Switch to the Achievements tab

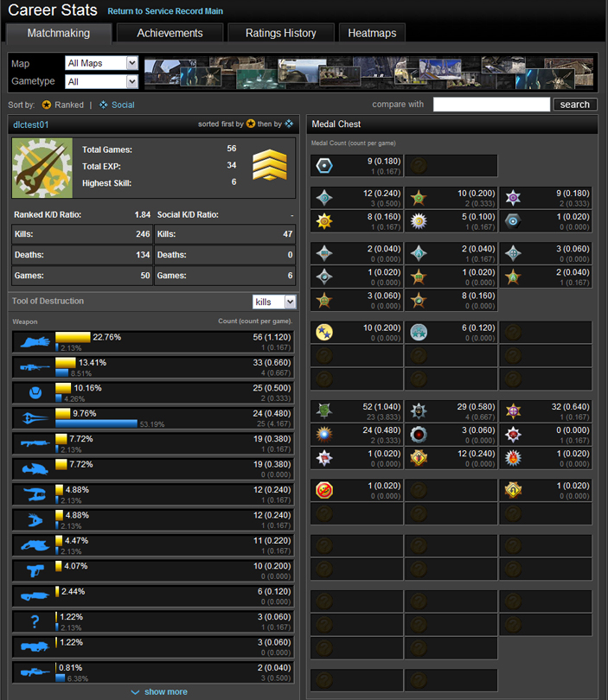170,33
